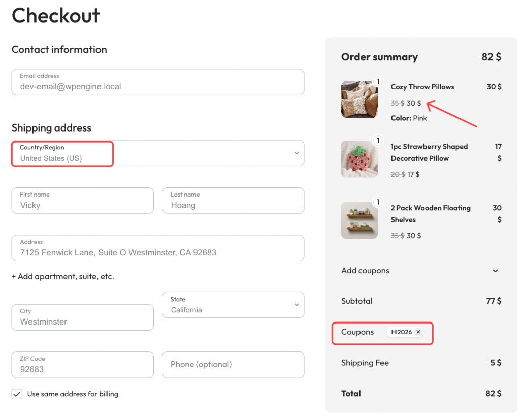Select the Strawberry Decorative Pillow product image
Screen dimensions: 523x420
pos(359,158)
